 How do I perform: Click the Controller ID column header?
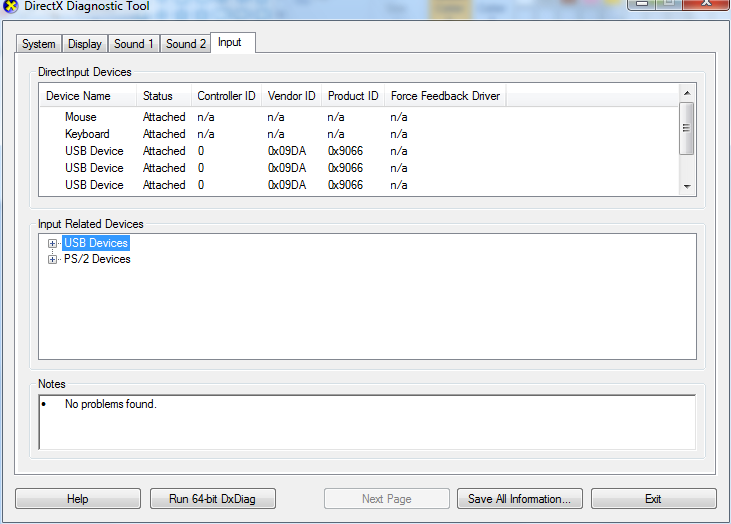[x=226, y=96]
